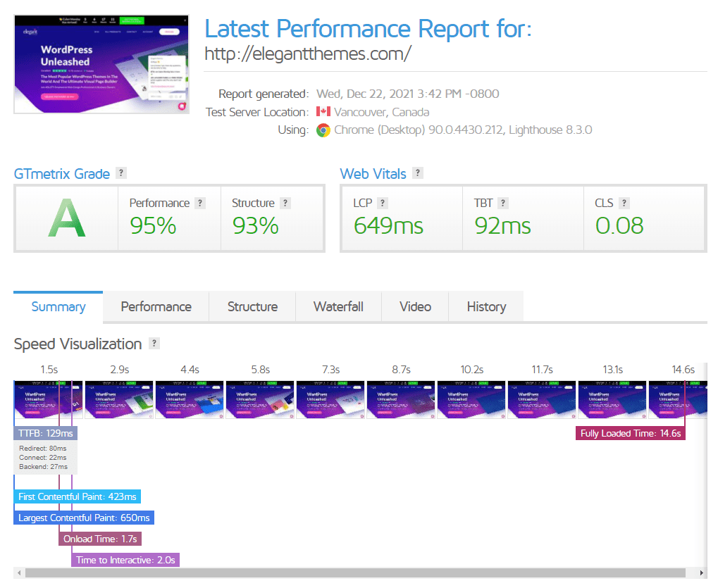Image resolution: width=718 pixels, height=588 pixels.
Task: View the History tab
Action: click(485, 306)
